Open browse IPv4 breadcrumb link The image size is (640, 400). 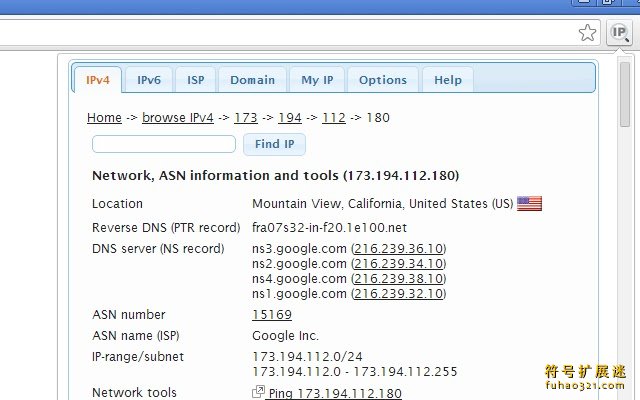tap(178, 118)
